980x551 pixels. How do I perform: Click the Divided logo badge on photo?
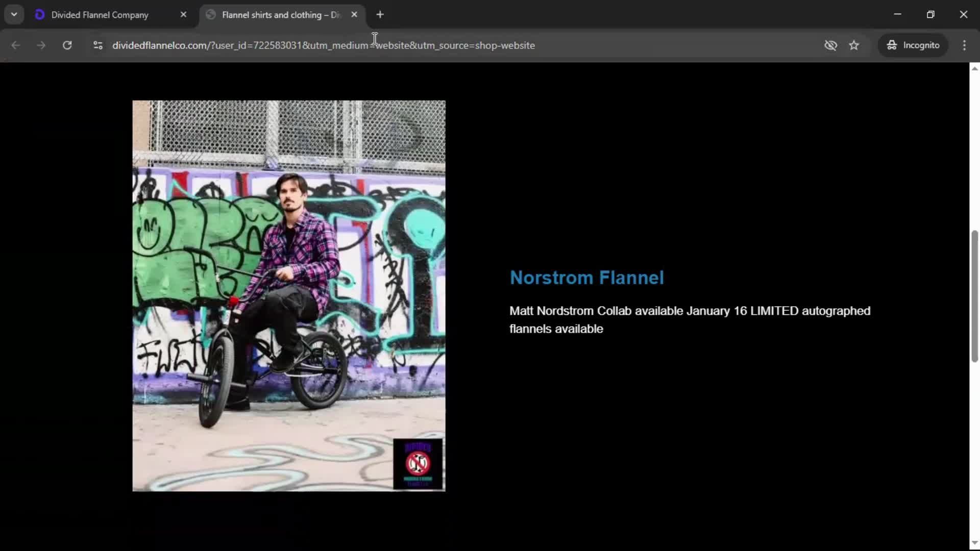point(418,464)
